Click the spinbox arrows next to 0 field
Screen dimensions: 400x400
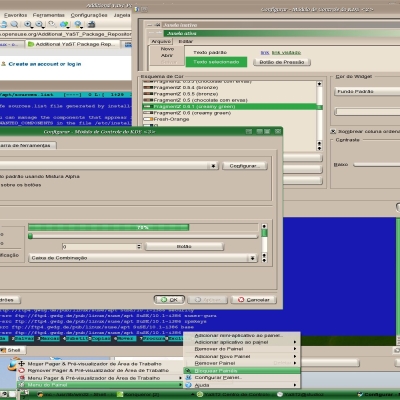click(x=139, y=247)
